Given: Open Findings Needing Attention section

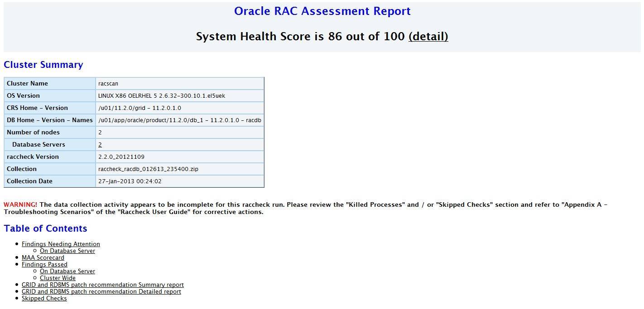Looking at the screenshot, I should pyautogui.click(x=61, y=244).
